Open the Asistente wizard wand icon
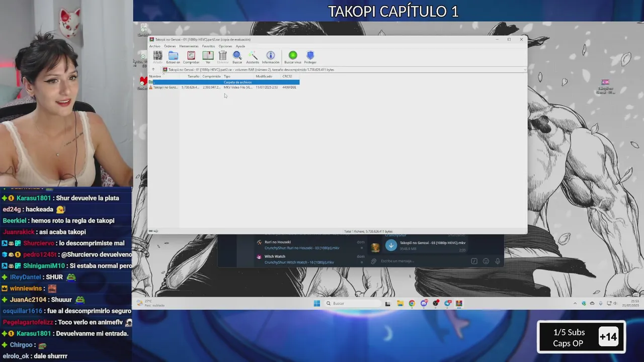The image size is (644, 362). [x=253, y=57]
